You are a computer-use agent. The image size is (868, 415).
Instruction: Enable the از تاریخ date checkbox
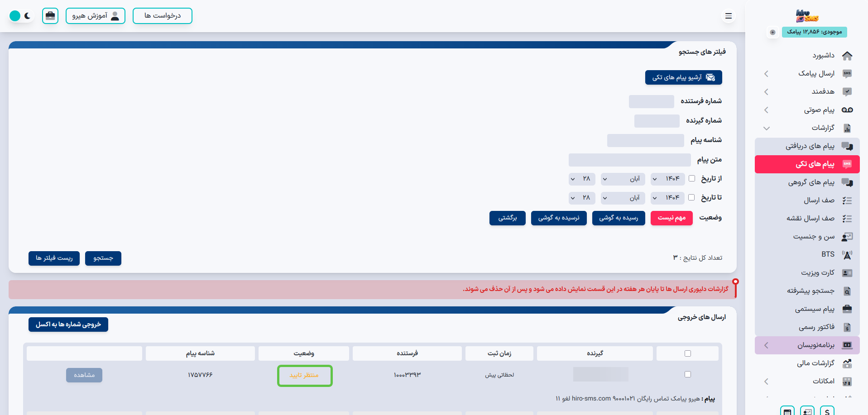692,178
